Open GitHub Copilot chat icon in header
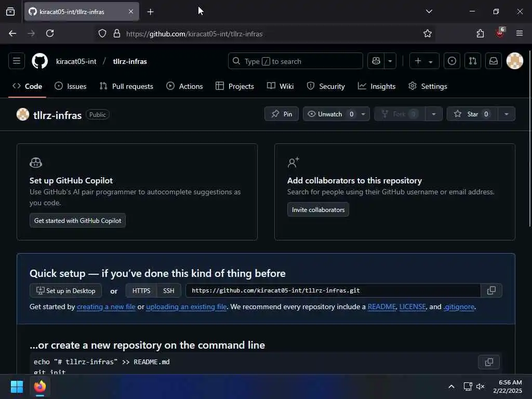Screen dimensions: 532x399 click(376, 61)
